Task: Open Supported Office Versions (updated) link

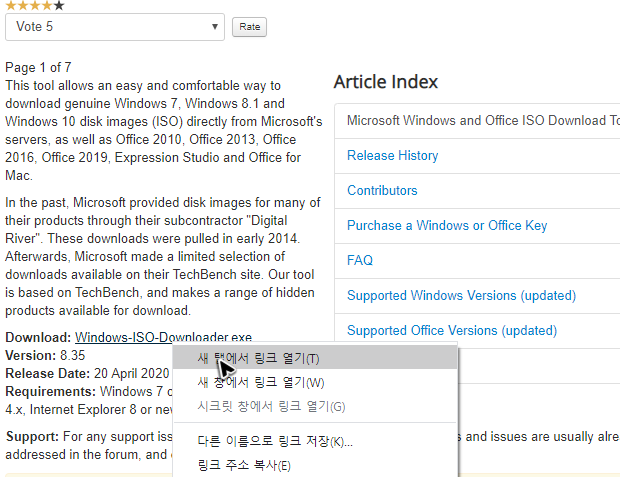Action: pos(452,330)
